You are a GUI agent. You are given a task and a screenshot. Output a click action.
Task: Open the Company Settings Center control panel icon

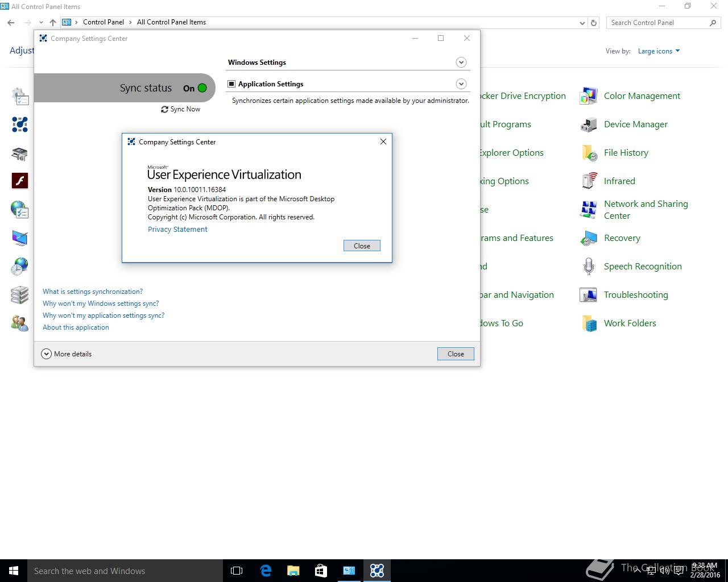click(x=20, y=124)
